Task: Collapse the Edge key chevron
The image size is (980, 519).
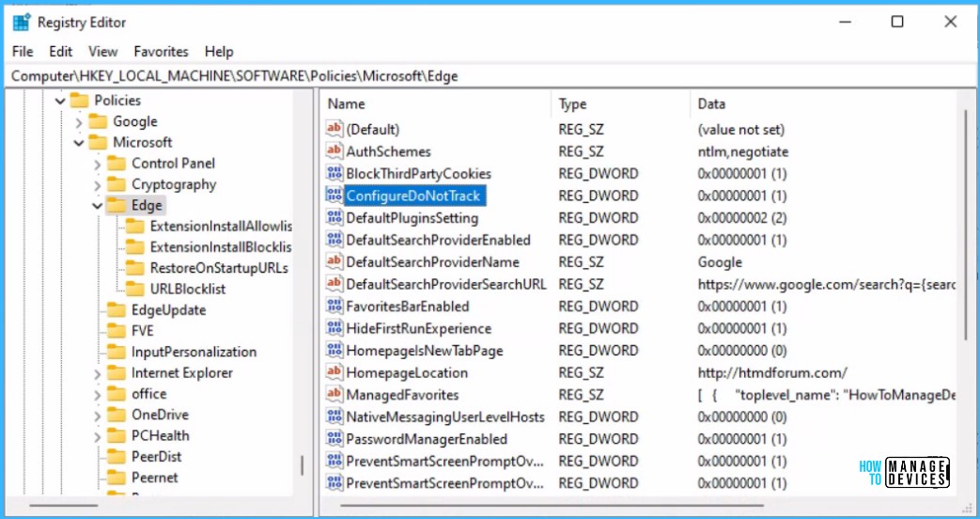Action: [x=98, y=206]
